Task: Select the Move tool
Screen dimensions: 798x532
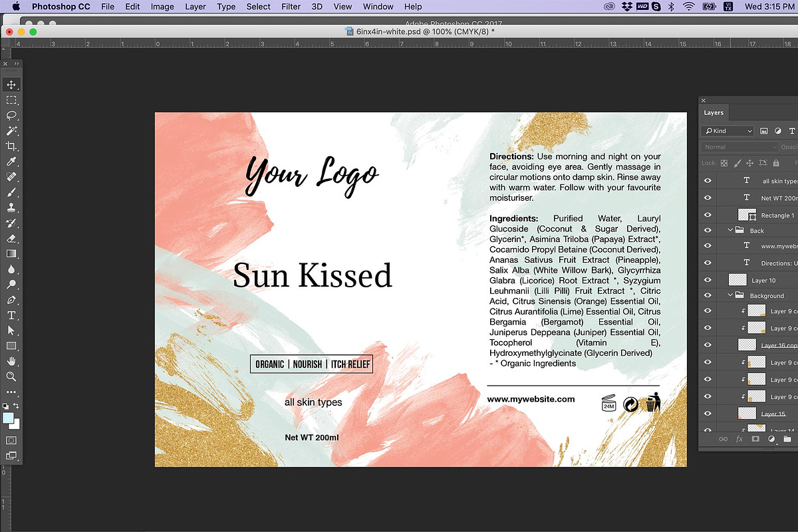Action: coord(11,85)
